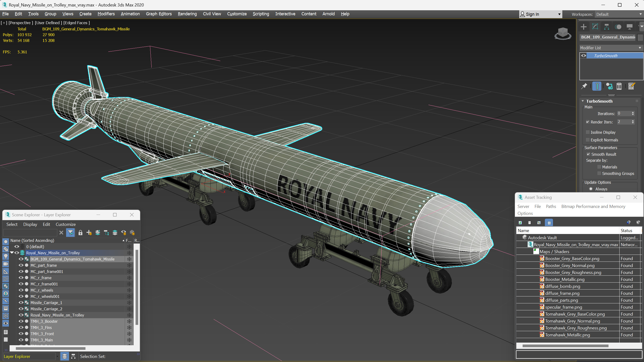Open the Modifiers menu
Screen dimensions: 644x362
point(106,14)
